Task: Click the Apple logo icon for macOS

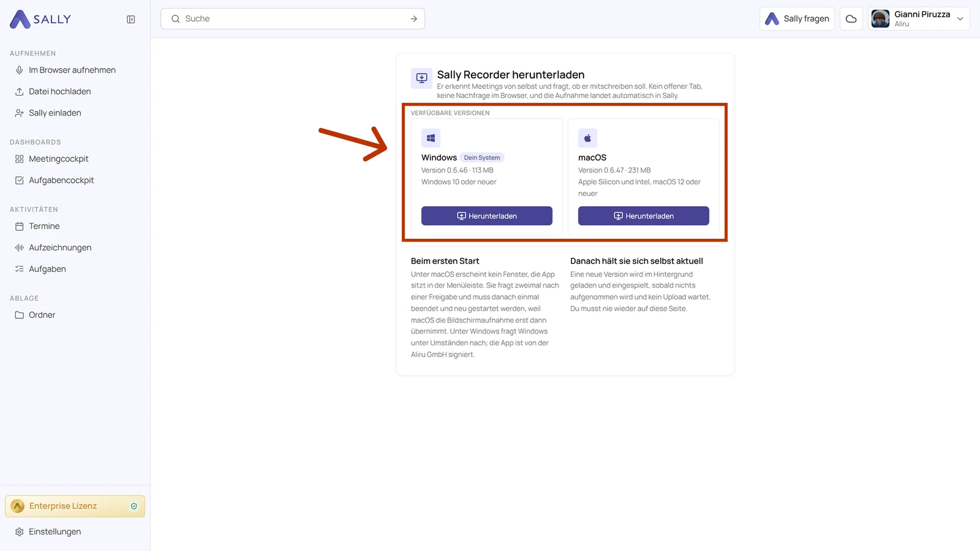Action: pos(588,138)
